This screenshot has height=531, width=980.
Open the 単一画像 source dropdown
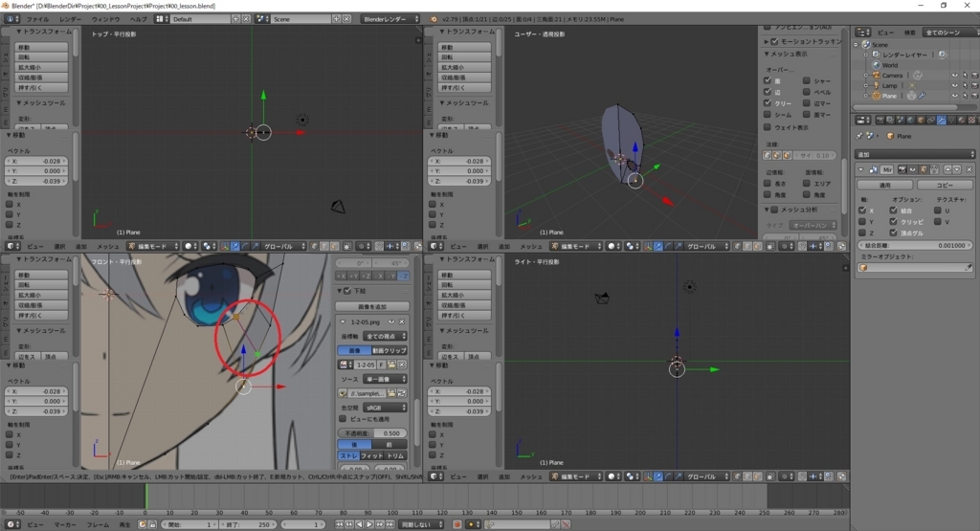(385, 379)
